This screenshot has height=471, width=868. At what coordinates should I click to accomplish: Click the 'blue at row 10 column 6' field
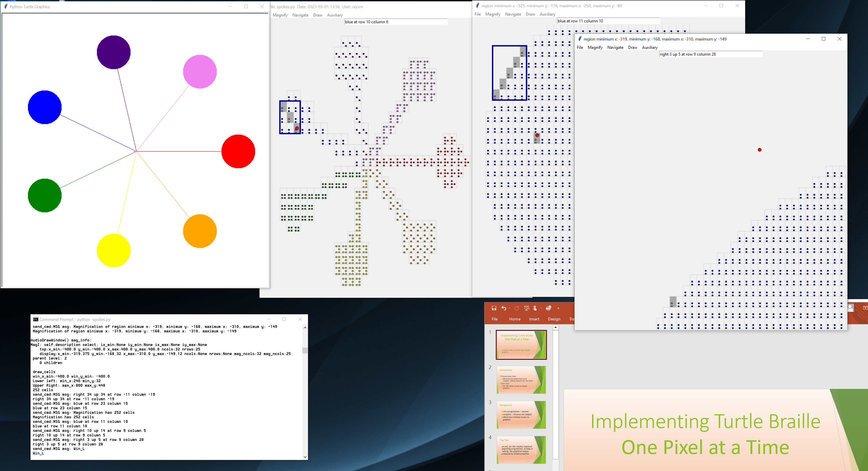tap(396, 22)
